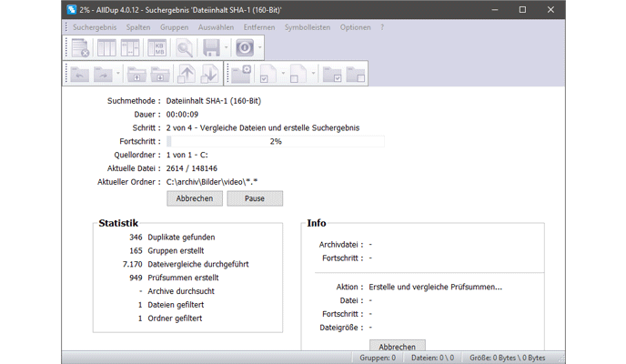The height and width of the screenshot is (364, 626).
Task: Click the unchecked-folder deselect icon
Action: (x=355, y=76)
